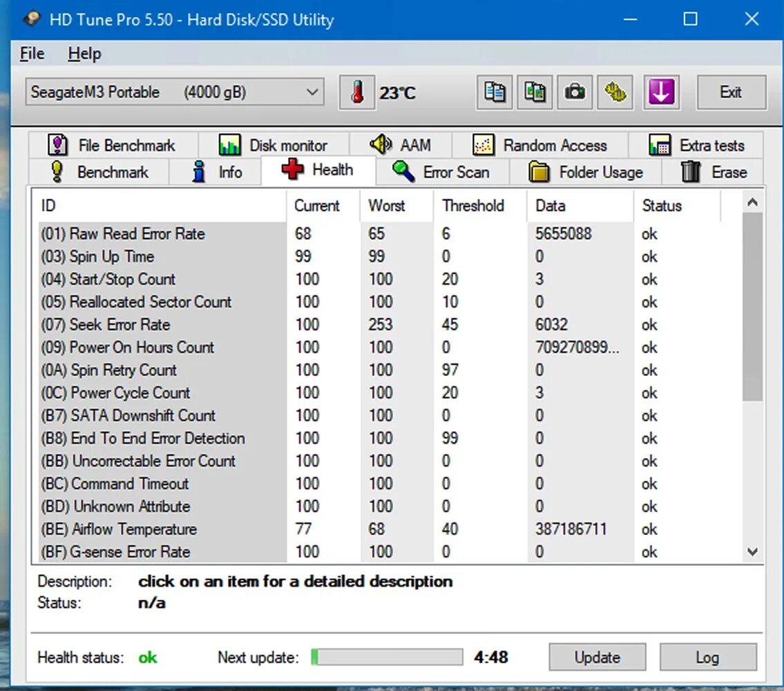Open the AAM tab
This screenshot has width=784, height=691.
click(x=401, y=145)
